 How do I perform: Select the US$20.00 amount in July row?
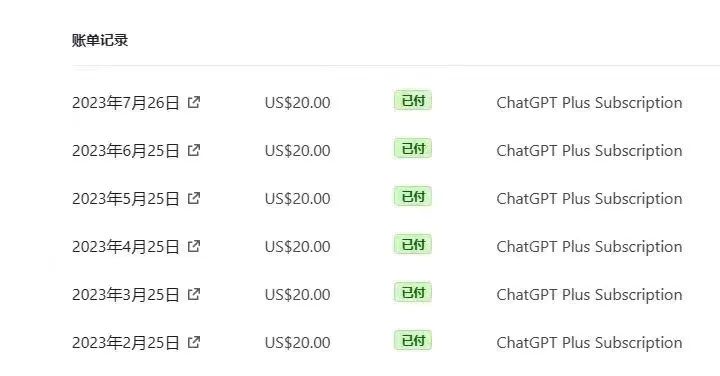tap(298, 102)
